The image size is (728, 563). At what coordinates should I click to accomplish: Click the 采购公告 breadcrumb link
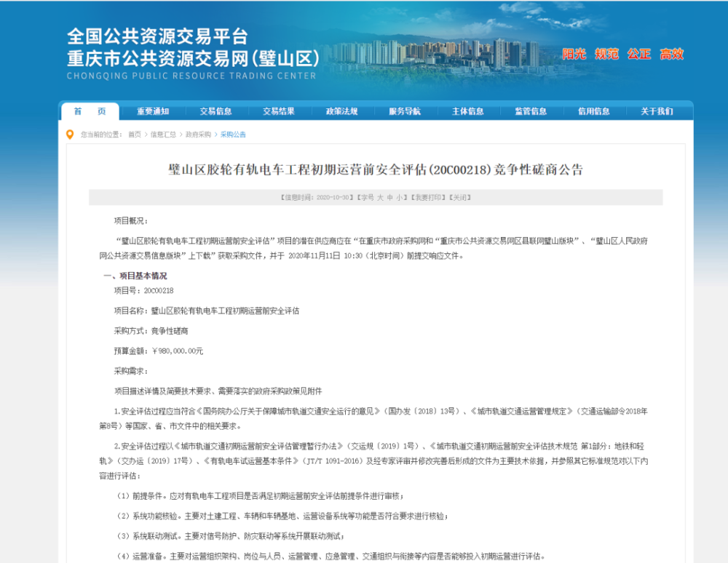[233, 135]
